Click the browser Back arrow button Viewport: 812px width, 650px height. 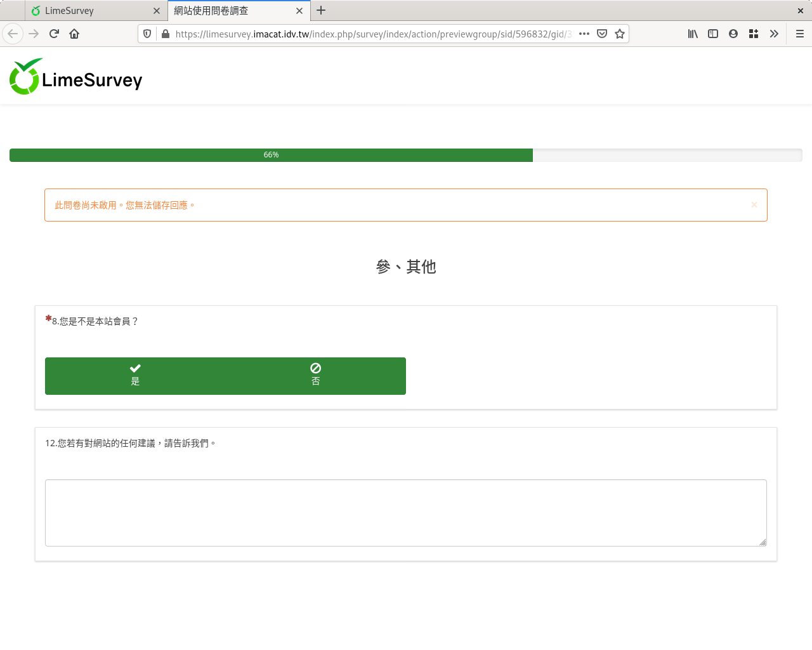click(x=13, y=34)
